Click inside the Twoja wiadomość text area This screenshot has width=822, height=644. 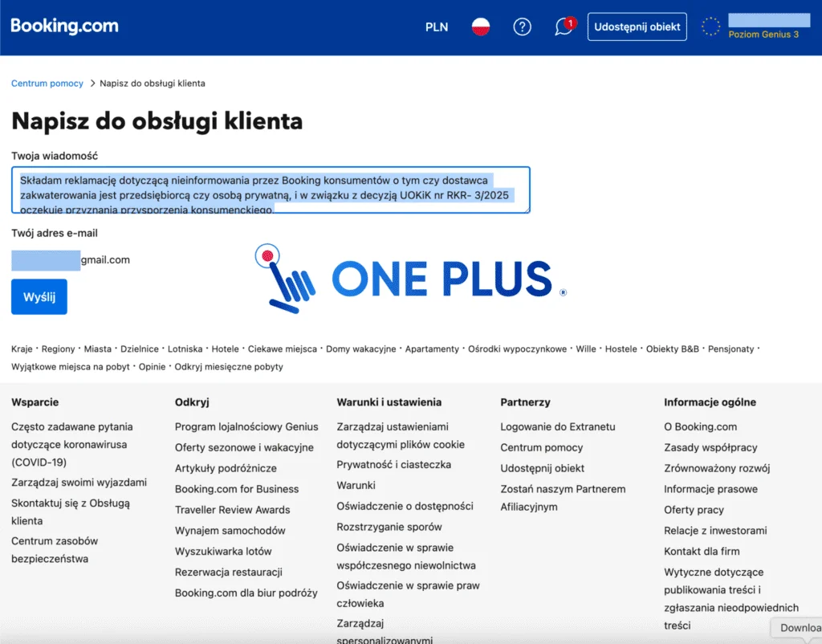[x=271, y=190]
